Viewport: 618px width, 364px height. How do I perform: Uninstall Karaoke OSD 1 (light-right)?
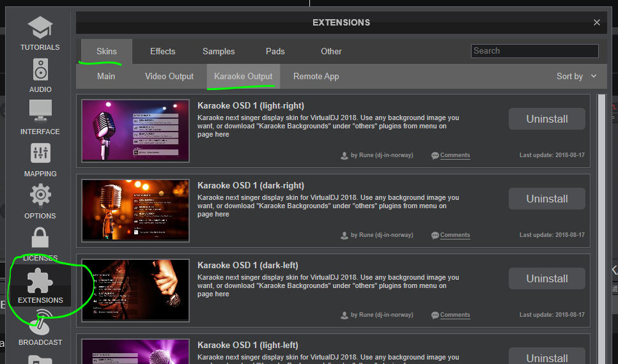pyautogui.click(x=546, y=119)
